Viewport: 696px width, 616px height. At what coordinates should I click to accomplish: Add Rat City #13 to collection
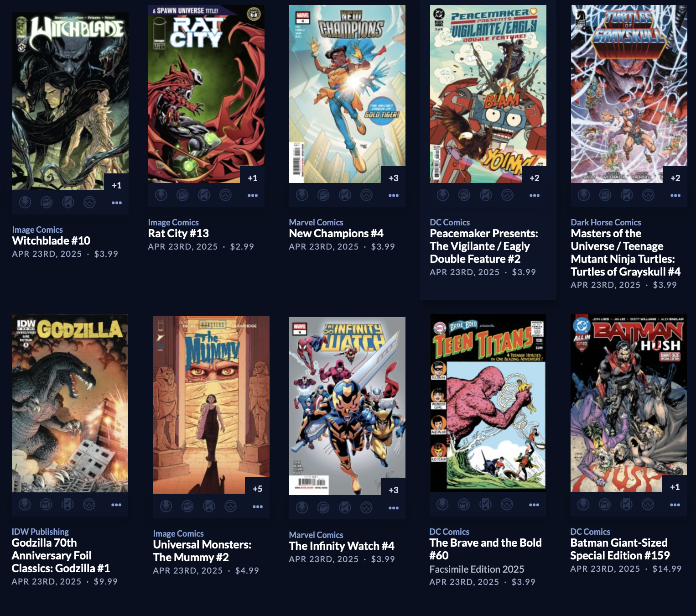point(182,195)
